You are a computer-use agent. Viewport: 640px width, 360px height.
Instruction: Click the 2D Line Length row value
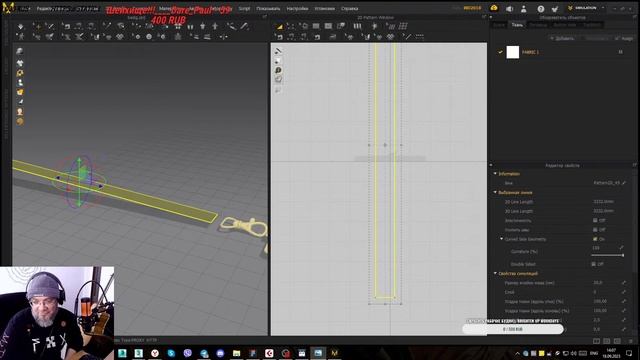click(603, 202)
